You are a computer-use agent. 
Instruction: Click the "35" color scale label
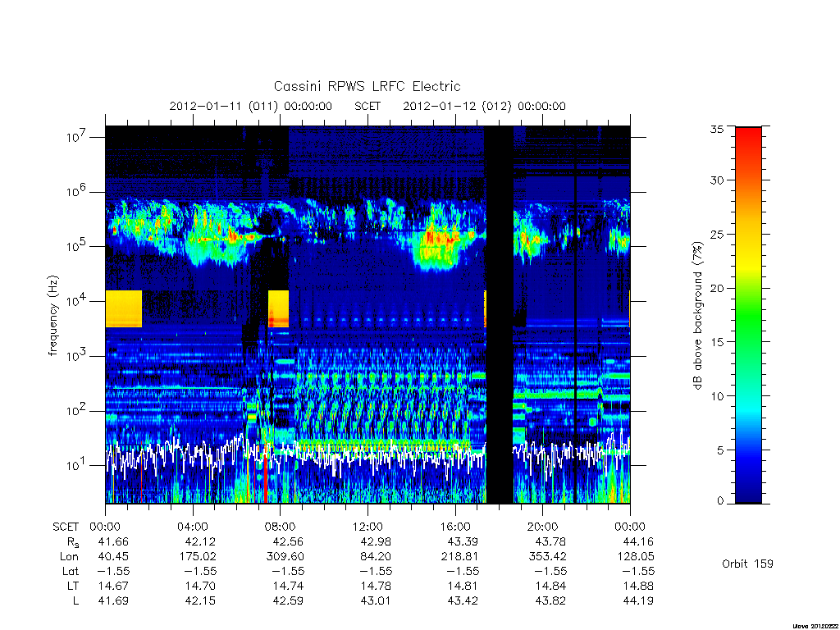(716, 129)
